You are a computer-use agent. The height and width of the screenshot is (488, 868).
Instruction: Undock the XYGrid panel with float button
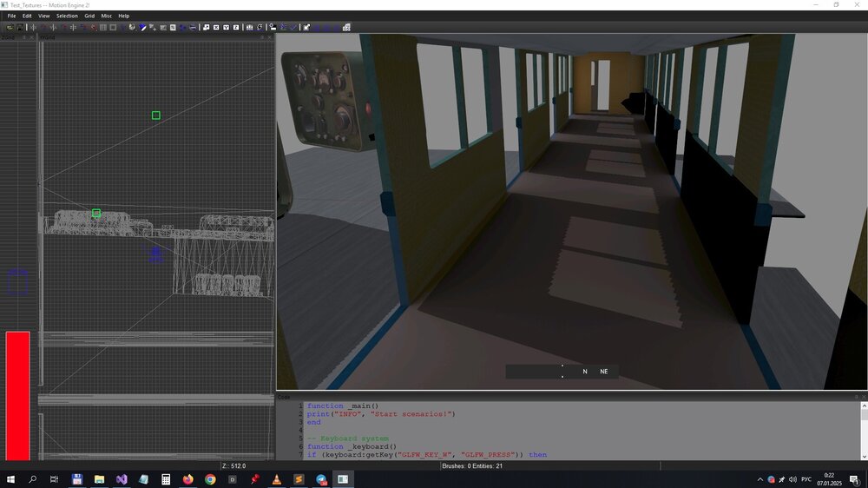point(262,37)
